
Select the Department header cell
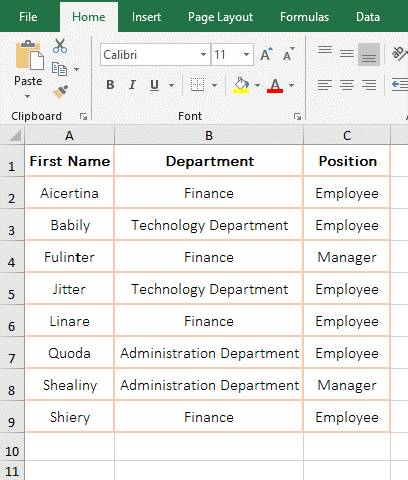point(209,161)
